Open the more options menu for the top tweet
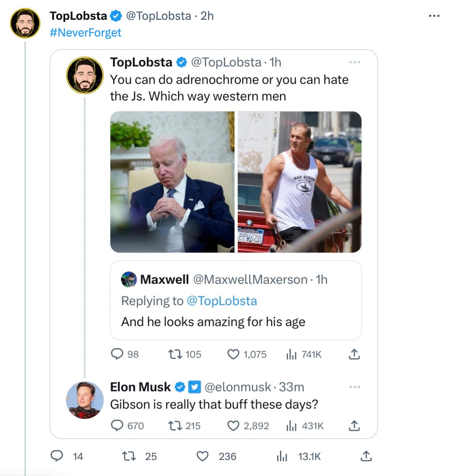 tap(434, 16)
